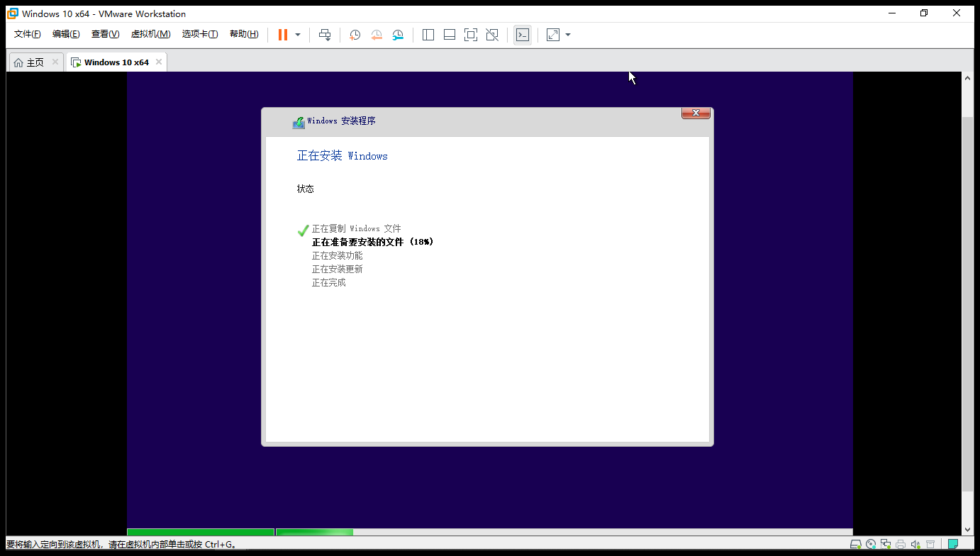
Task: Open the 帮助(H) menu
Action: [x=244, y=34]
